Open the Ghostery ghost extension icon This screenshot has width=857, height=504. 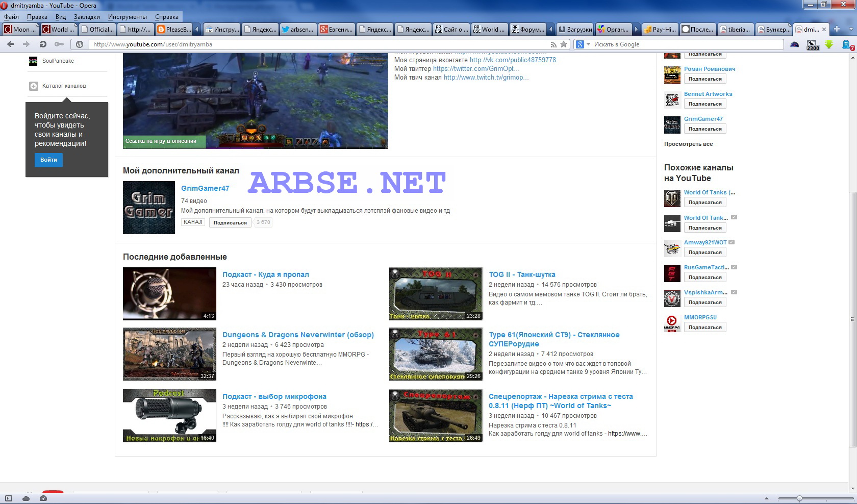[847, 45]
